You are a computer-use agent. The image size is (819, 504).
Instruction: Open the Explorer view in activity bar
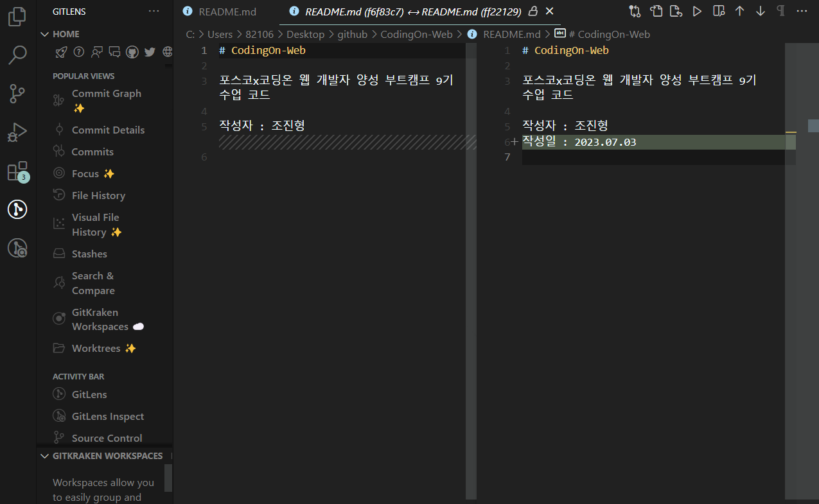point(17,16)
